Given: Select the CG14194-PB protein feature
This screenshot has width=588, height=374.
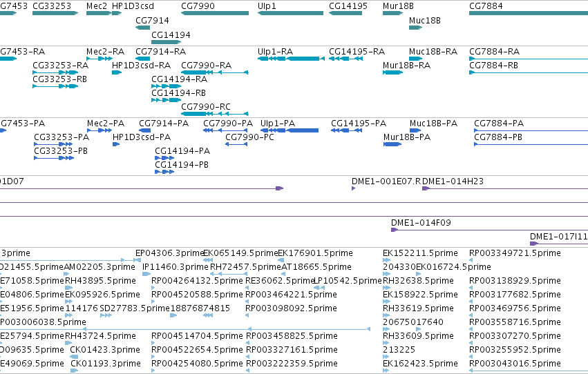Looking at the screenshot, I should pos(164,172).
